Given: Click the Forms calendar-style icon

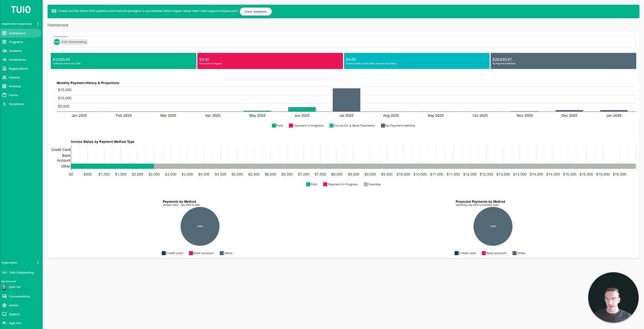Looking at the screenshot, I should click(4, 95).
